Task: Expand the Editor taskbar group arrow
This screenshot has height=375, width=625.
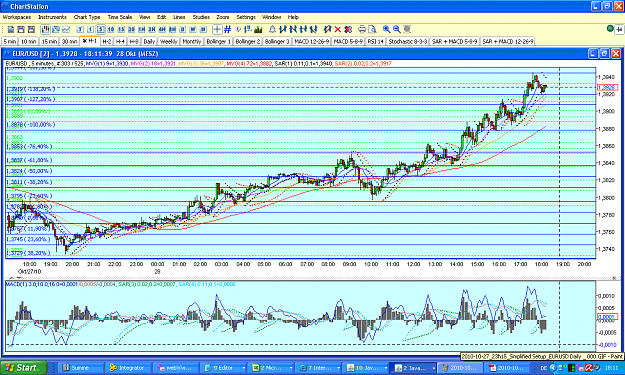Action: [244, 368]
